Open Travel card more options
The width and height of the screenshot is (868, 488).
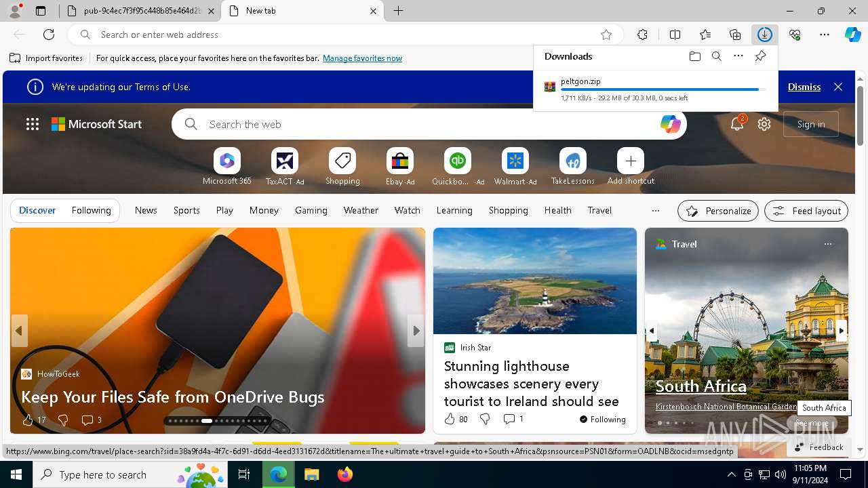[827, 244]
